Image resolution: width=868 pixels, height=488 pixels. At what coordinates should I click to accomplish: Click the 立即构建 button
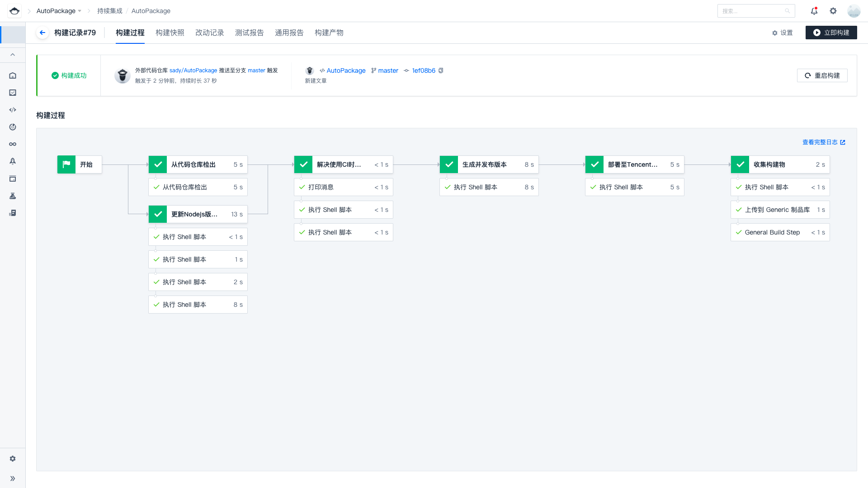click(x=831, y=33)
